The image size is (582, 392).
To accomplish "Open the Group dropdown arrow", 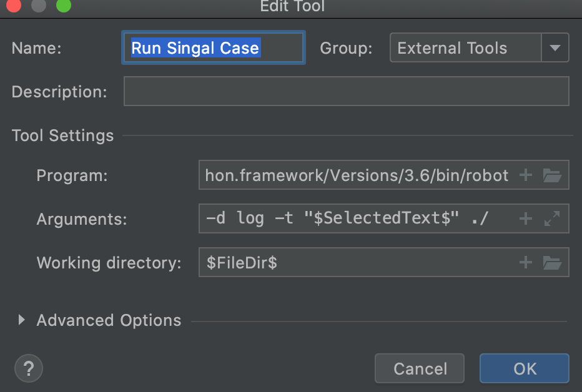I will [x=555, y=48].
